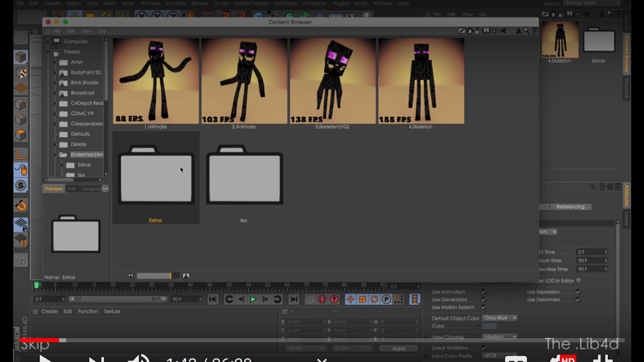Open View Clipping Medium dropdown
Image resolution: width=644 pixels, height=362 pixels.
pyautogui.click(x=500, y=337)
